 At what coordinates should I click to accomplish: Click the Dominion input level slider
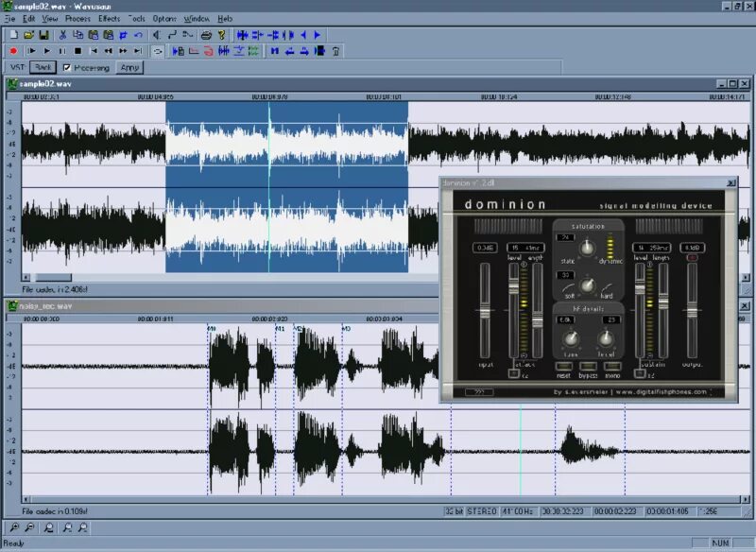[x=485, y=311]
